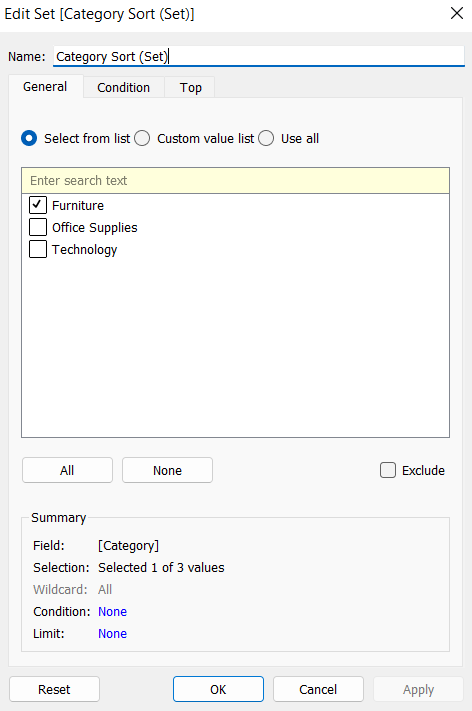472x711 pixels.
Task: Click the All button
Action: (x=67, y=470)
